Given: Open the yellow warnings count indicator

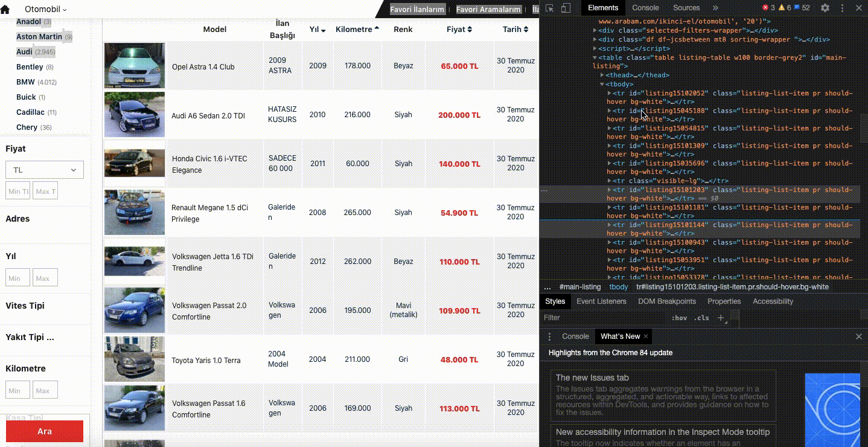Looking at the screenshot, I should tap(785, 8).
